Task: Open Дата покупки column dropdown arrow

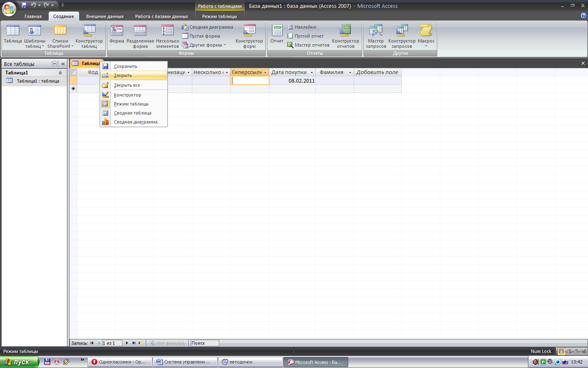Action: coord(312,72)
